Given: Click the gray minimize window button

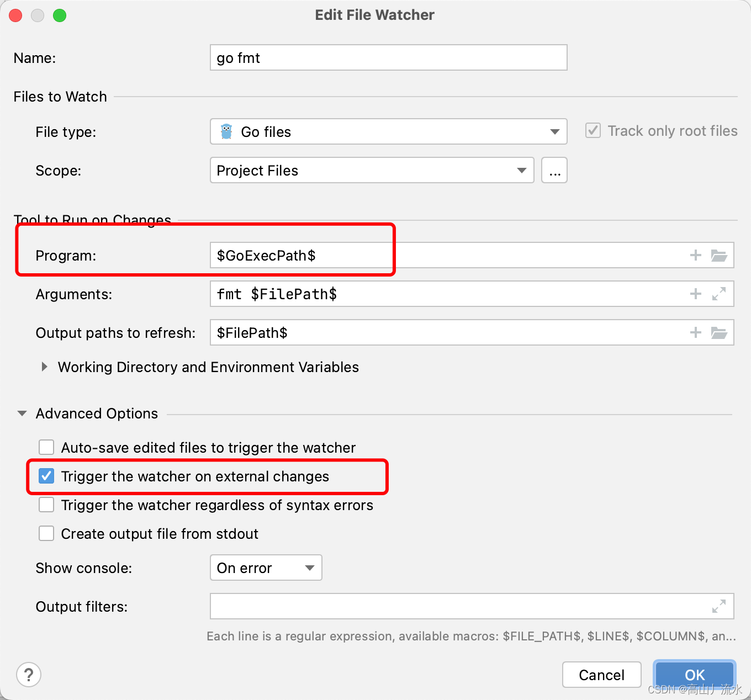Looking at the screenshot, I should 38,15.
